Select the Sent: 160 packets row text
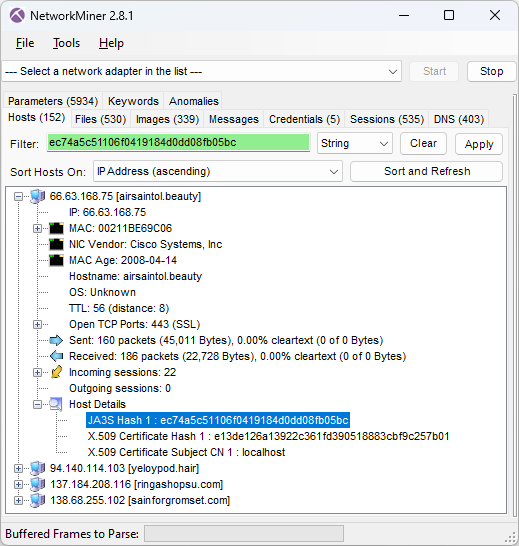 click(226, 340)
